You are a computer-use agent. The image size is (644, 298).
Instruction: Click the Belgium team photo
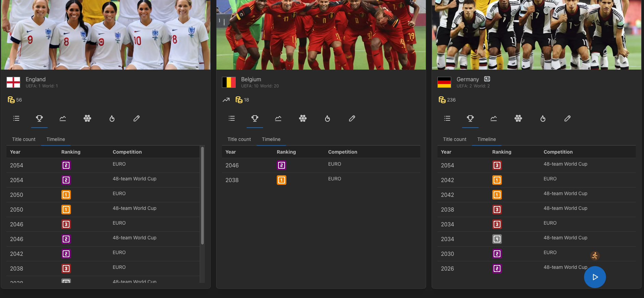[x=321, y=35]
